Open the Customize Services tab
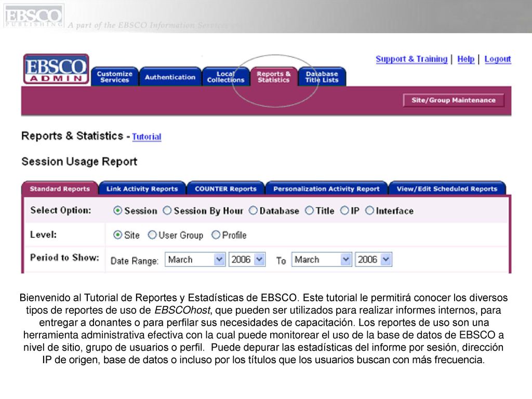Viewport: 532px width, 399px height. 115,77
